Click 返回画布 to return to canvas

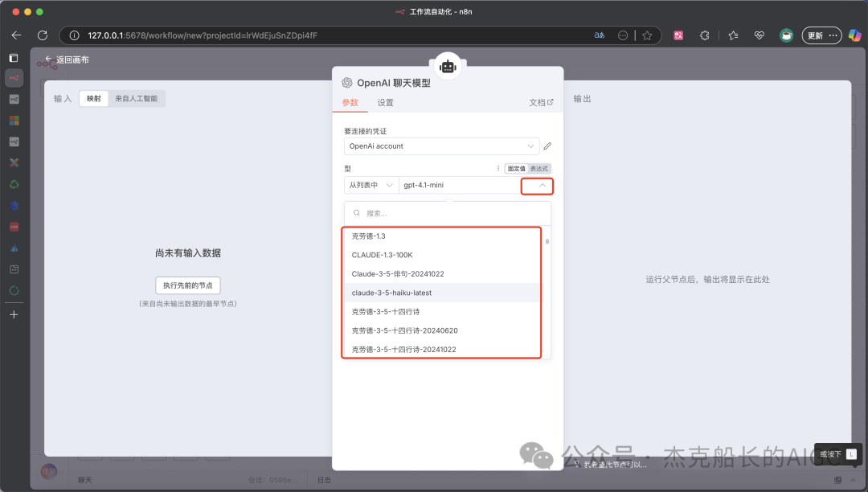point(67,59)
